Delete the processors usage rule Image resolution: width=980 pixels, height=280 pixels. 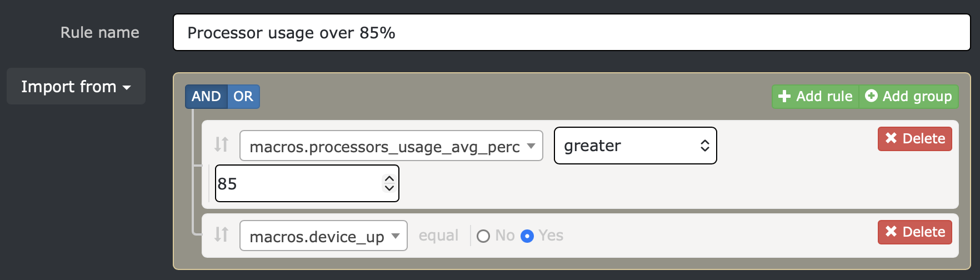click(914, 139)
